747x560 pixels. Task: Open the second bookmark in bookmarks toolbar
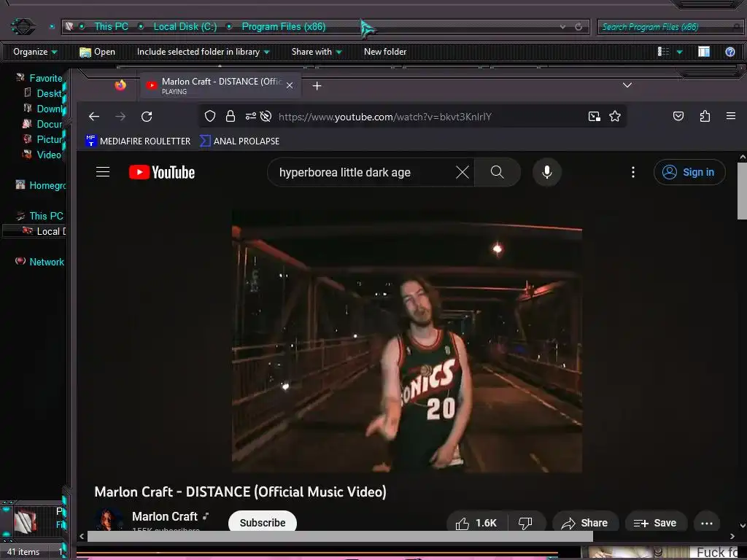tap(239, 141)
